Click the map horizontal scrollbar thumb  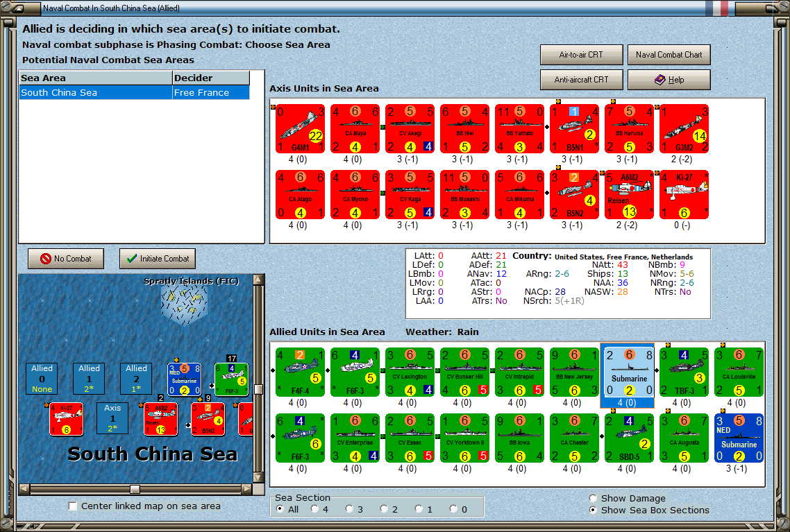click(135, 489)
